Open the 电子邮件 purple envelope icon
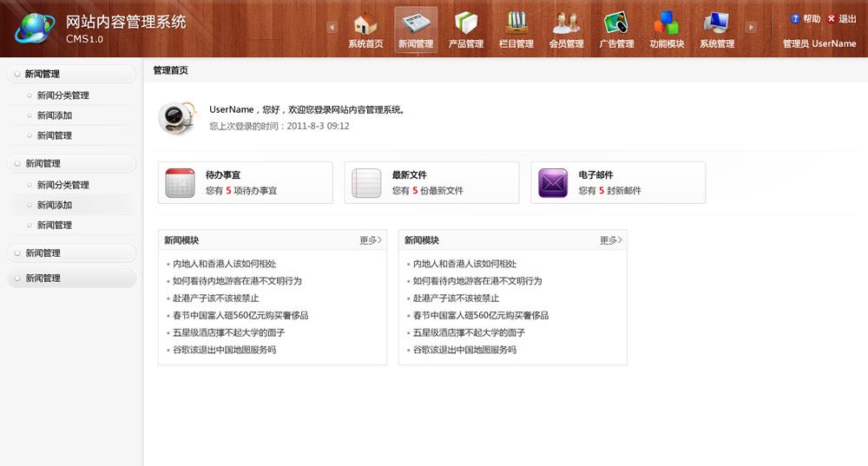Viewport: 868px width, 466px height. (553, 183)
